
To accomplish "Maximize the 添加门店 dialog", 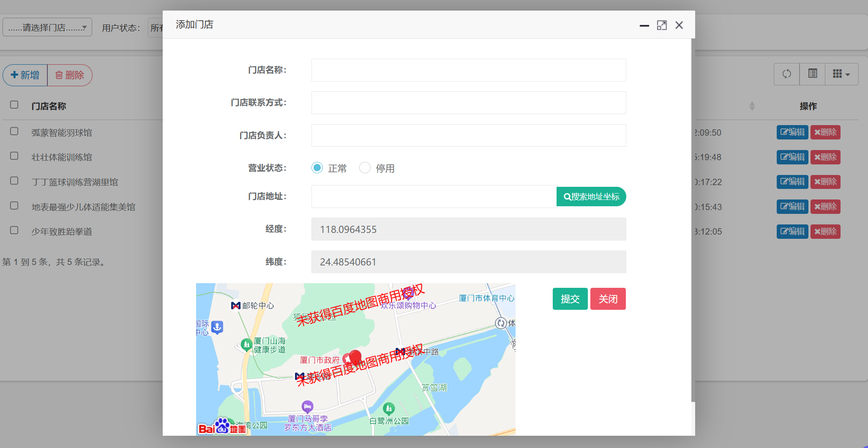I will click(662, 25).
